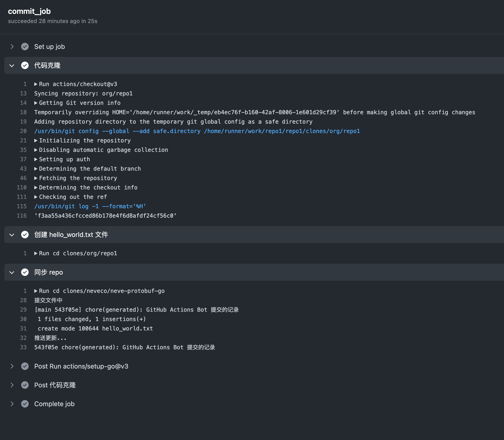Click success check icon beside 代码克隆 step
The width and height of the screenshot is (504, 440).
coord(25,66)
